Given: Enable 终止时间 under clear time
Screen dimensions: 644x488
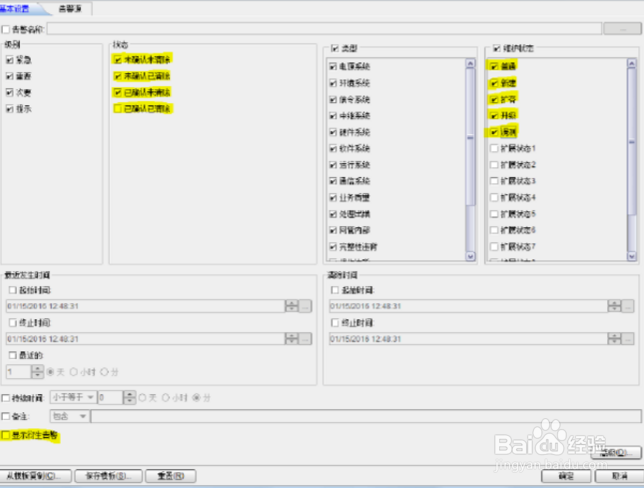Looking at the screenshot, I should tap(335, 322).
